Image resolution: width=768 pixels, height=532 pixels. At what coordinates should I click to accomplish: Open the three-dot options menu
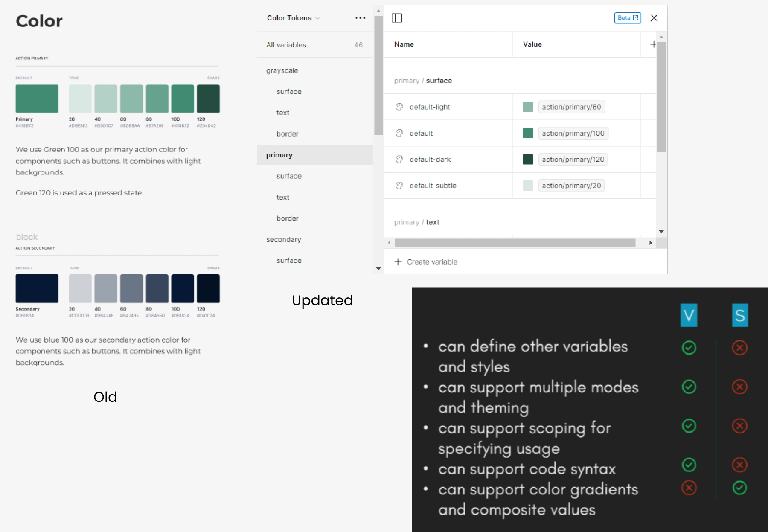pyautogui.click(x=360, y=18)
